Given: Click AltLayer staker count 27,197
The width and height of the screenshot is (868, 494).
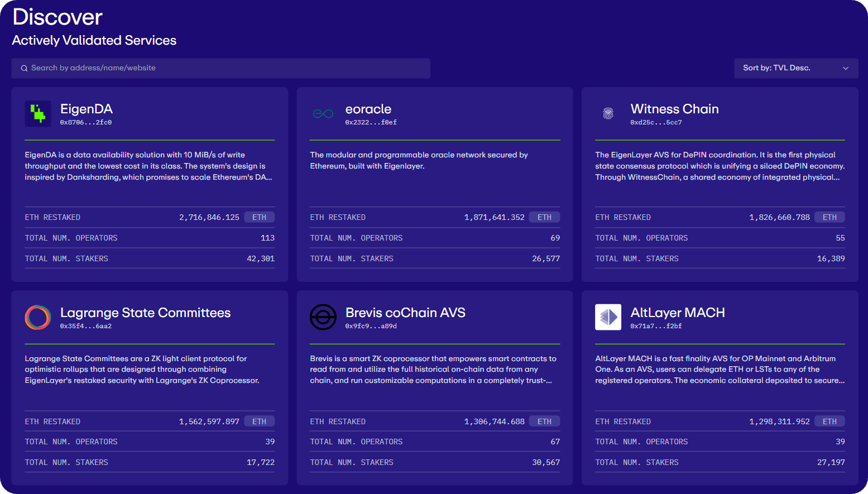Looking at the screenshot, I should [x=831, y=462].
